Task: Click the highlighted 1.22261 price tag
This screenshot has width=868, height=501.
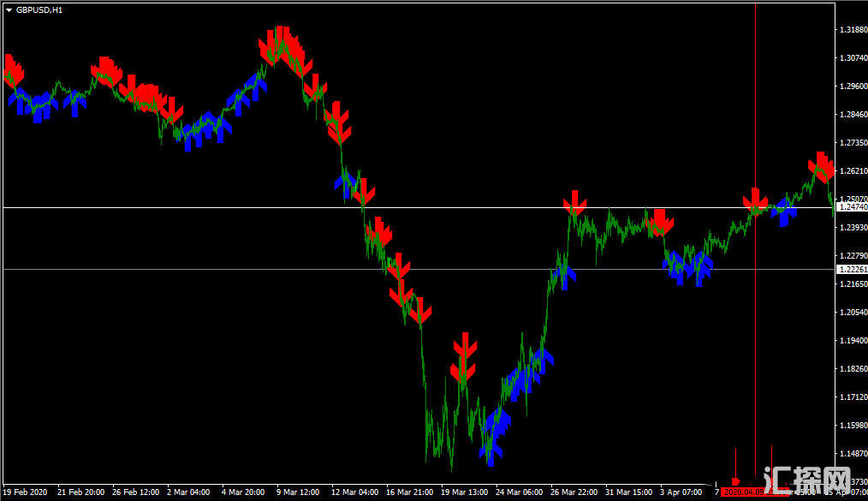Action: click(x=853, y=270)
